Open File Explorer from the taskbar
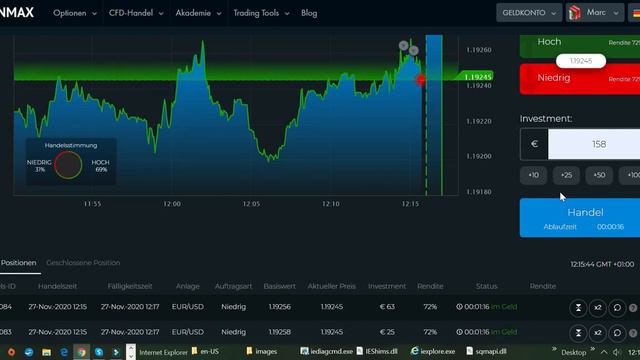Screen dimensions: 640x360 coord(46,352)
